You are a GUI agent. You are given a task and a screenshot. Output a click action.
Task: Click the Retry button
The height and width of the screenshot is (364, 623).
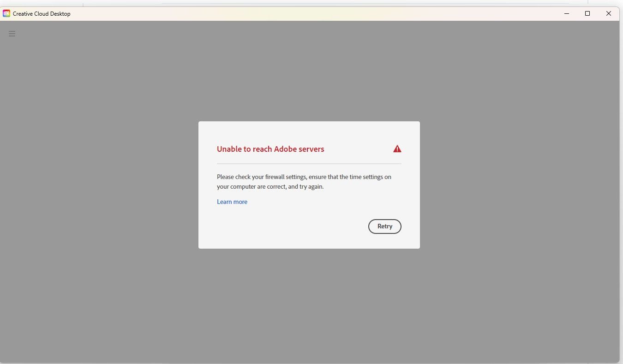384,227
